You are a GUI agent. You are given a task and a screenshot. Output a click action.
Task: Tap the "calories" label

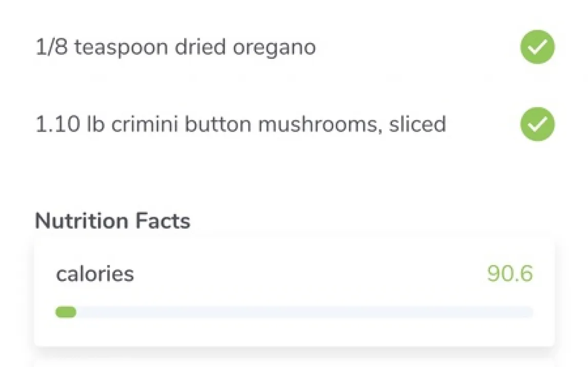(x=95, y=274)
